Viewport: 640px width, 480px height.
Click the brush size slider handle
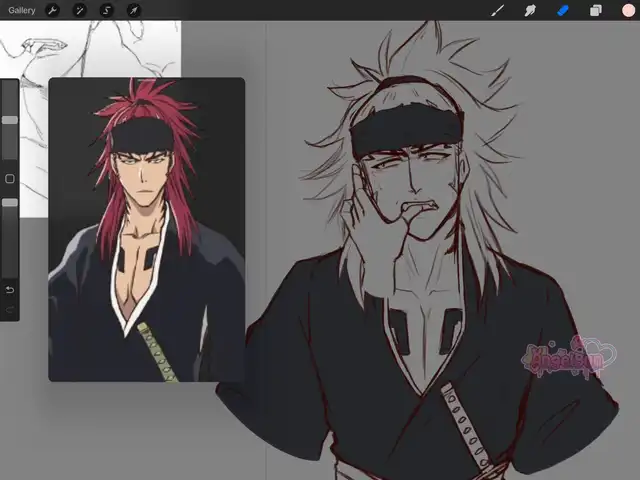pyautogui.click(x=9, y=119)
